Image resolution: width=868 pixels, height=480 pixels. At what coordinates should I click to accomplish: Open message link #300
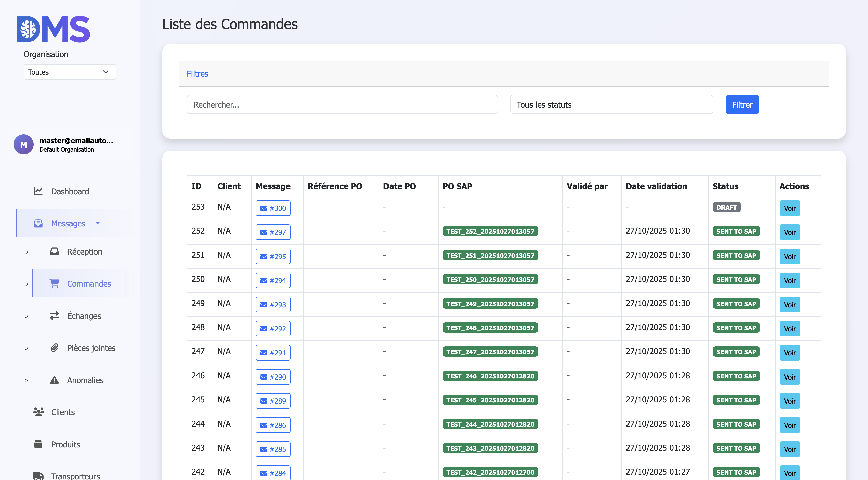(x=273, y=208)
